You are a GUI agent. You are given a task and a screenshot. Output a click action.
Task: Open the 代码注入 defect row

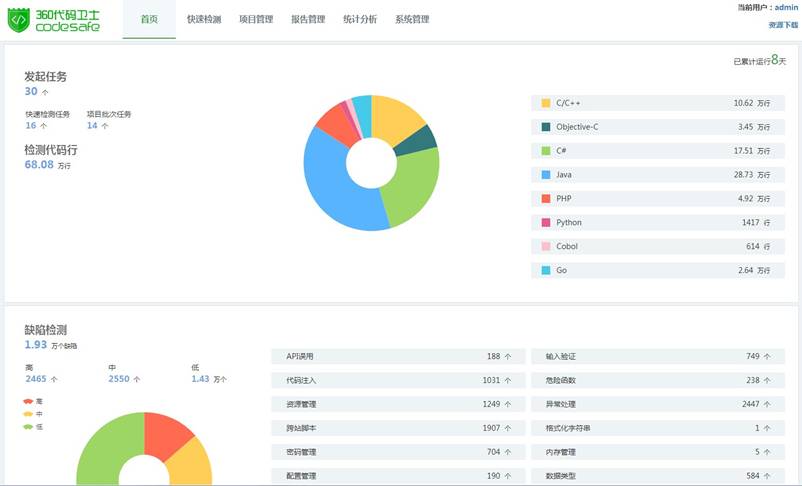pos(398,380)
